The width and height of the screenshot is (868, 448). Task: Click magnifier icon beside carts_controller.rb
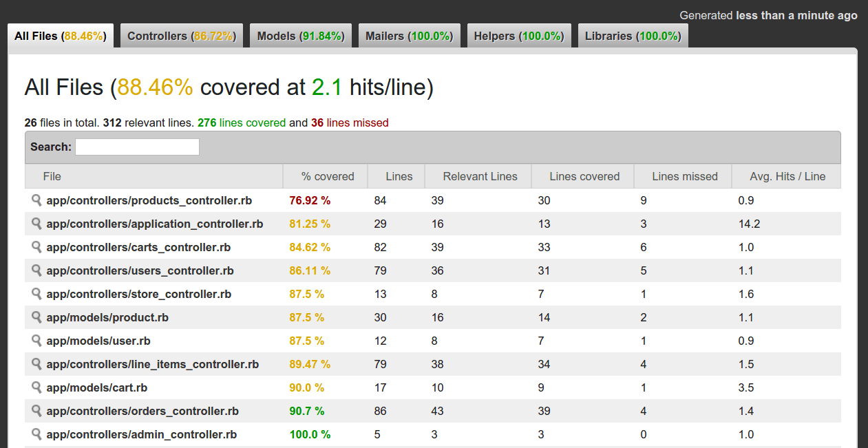(36, 247)
